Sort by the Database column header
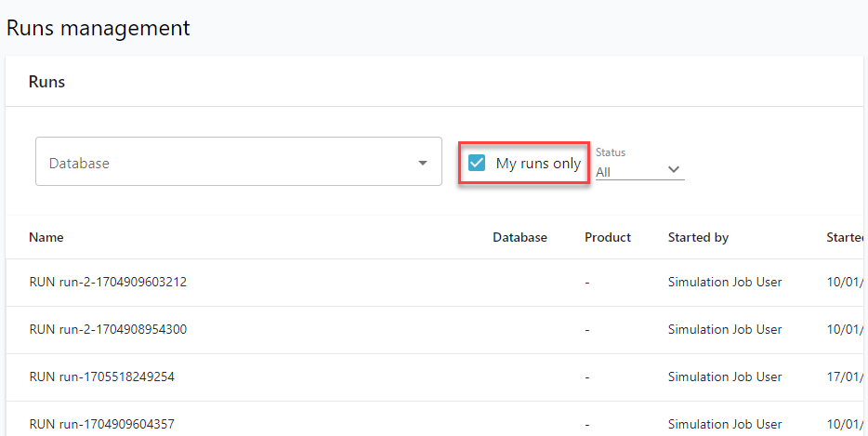Image resolution: width=868 pixels, height=436 pixels. [519, 237]
